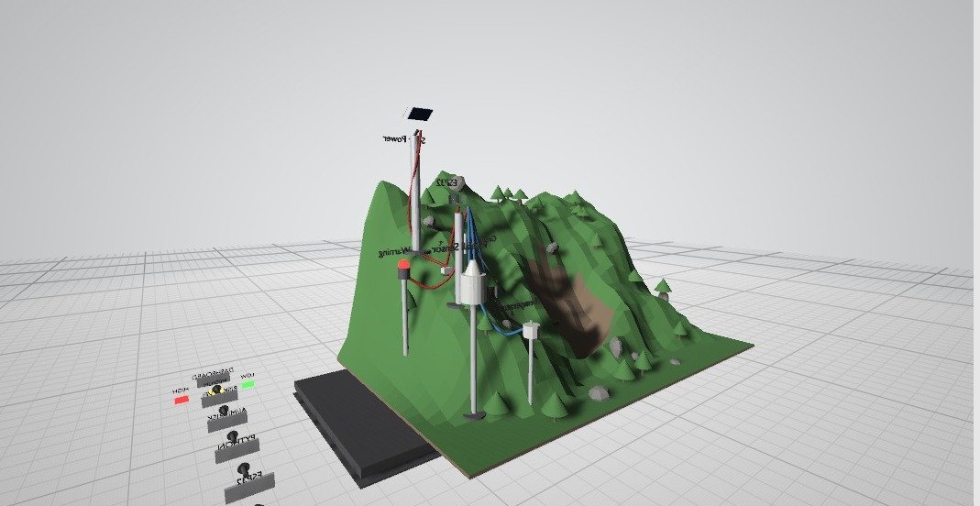This screenshot has height=506, width=980.
Task: Select the PYTHON pipeline block
Action: tap(237, 450)
